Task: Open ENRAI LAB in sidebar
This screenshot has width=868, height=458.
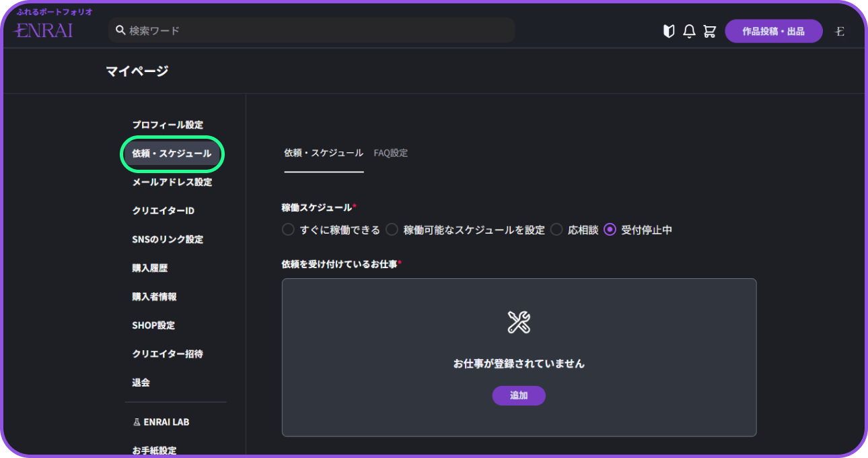Action: [x=161, y=422]
